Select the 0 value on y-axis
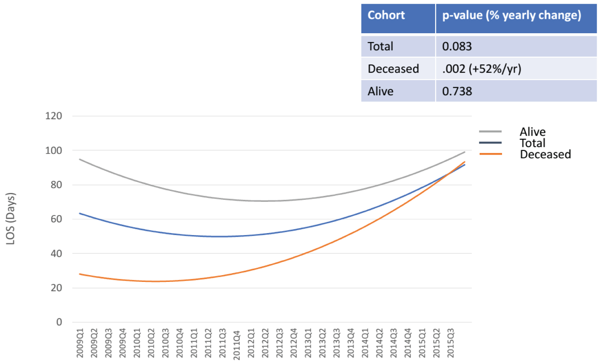601x364 pixels. click(59, 322)
